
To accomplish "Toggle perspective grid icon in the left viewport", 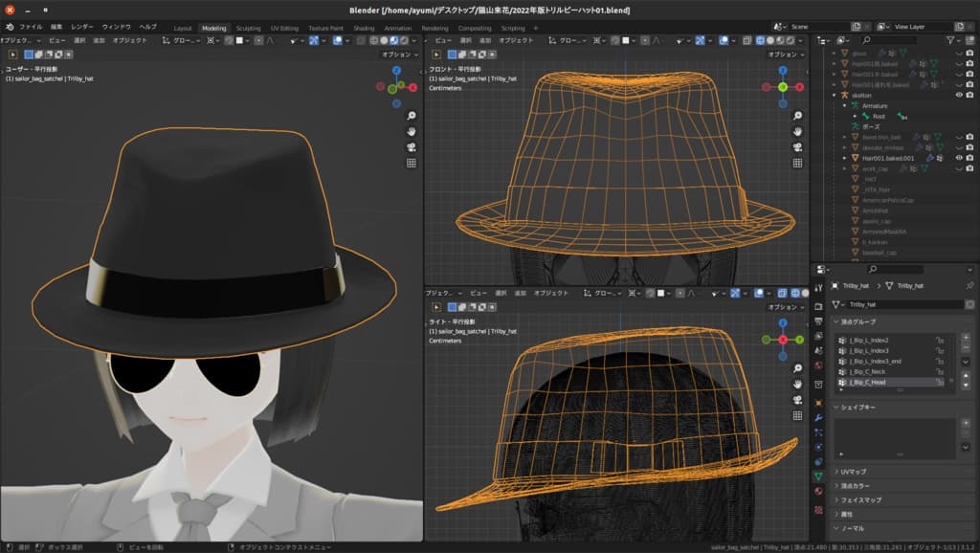I will (411, 163).
